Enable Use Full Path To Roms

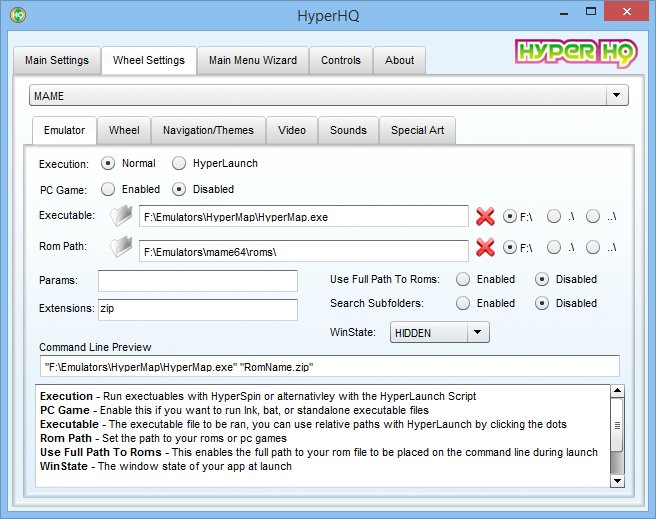pyautogui.click(x=463, y=279)
